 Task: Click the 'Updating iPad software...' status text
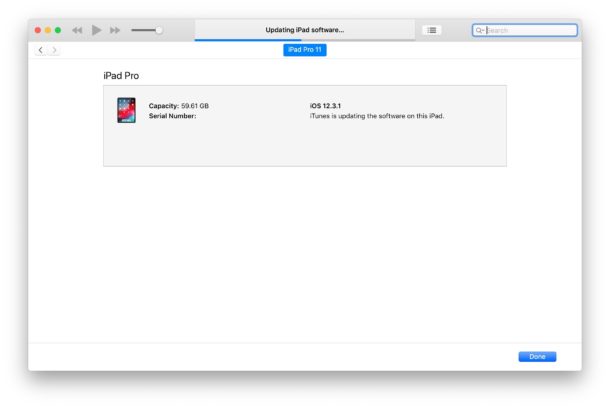point(305,30)
